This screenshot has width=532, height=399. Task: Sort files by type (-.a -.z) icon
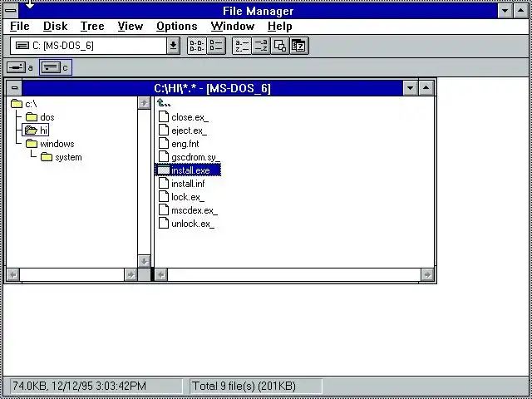click(x=261, y=46)
